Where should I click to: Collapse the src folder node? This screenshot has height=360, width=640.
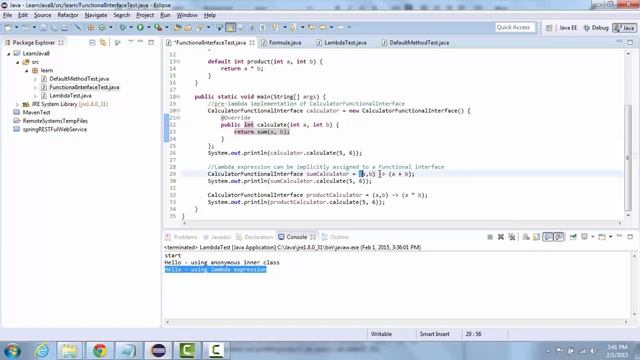[18, 62]
